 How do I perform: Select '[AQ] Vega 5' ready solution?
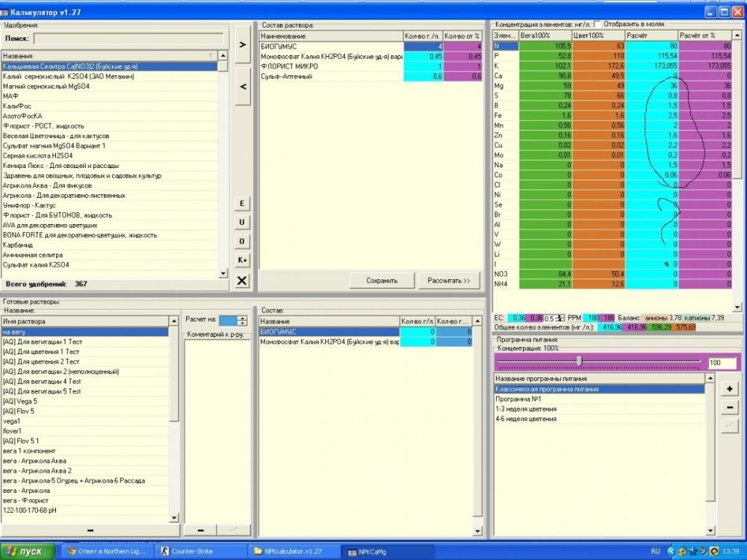point(85,402)
